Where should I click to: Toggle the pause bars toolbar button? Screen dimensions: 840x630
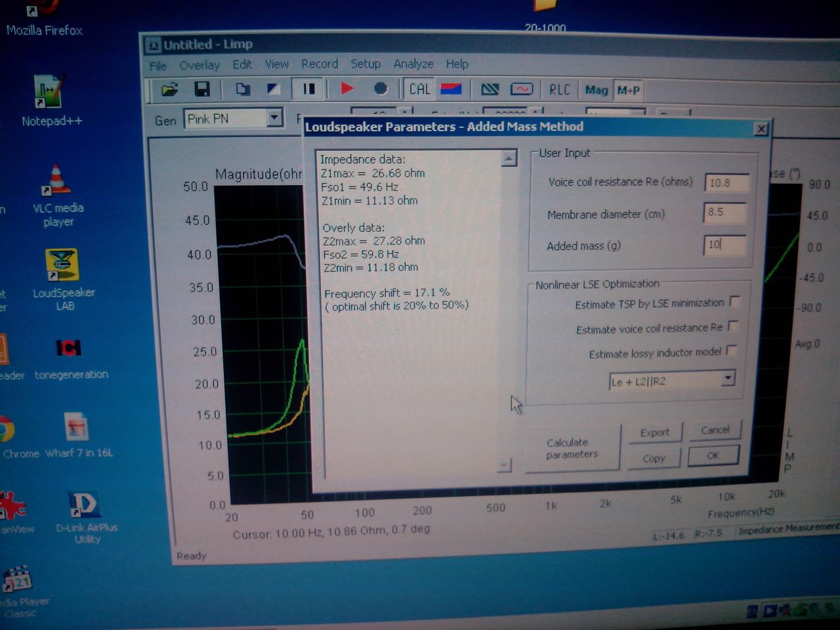[308, 89]
